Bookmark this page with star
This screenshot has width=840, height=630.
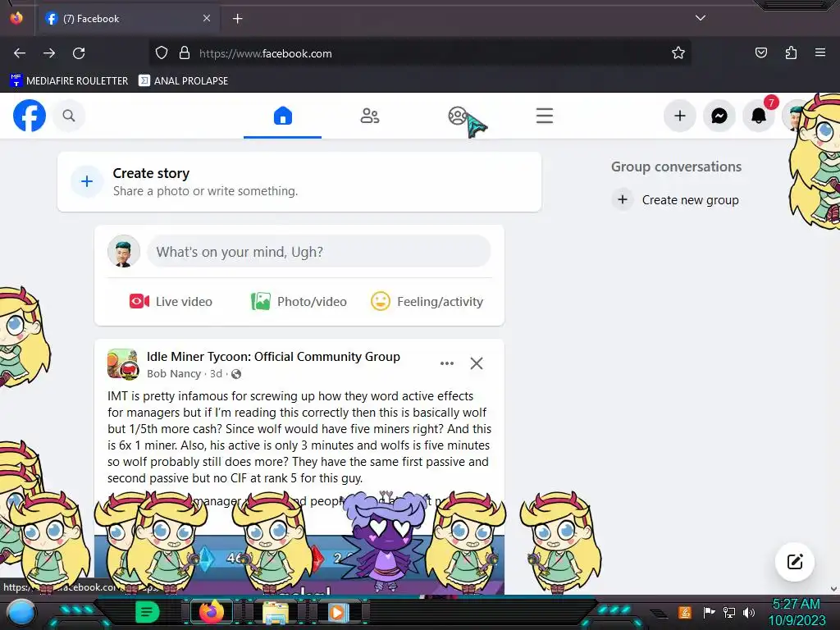pos(678,53)
